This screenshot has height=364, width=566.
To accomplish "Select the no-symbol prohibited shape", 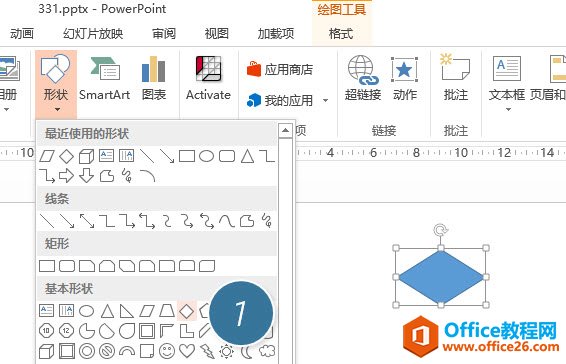I will tap(107, 351).
